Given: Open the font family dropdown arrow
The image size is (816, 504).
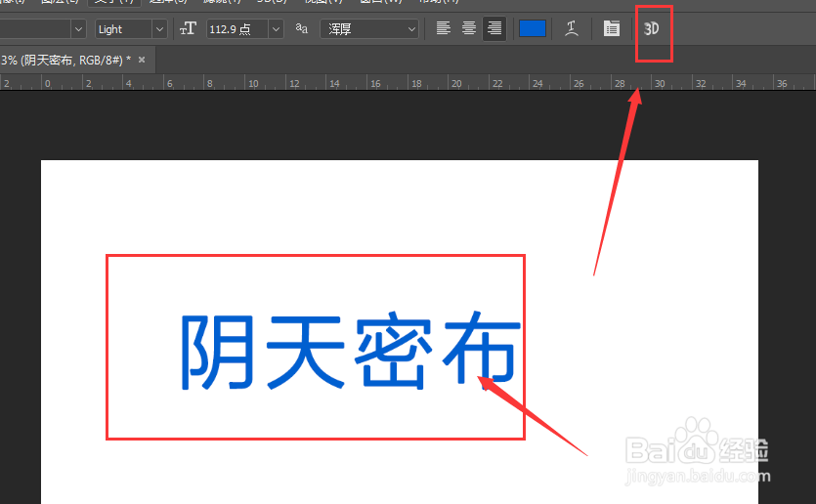Looking at the screenshot, I should pyautogui.click(x=78, y=29).
